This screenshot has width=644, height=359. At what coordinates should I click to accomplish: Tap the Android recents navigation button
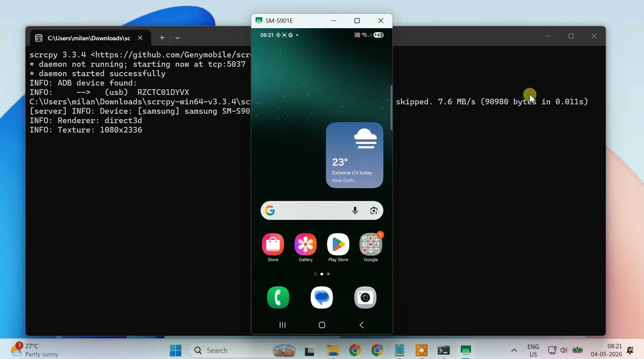283,325
